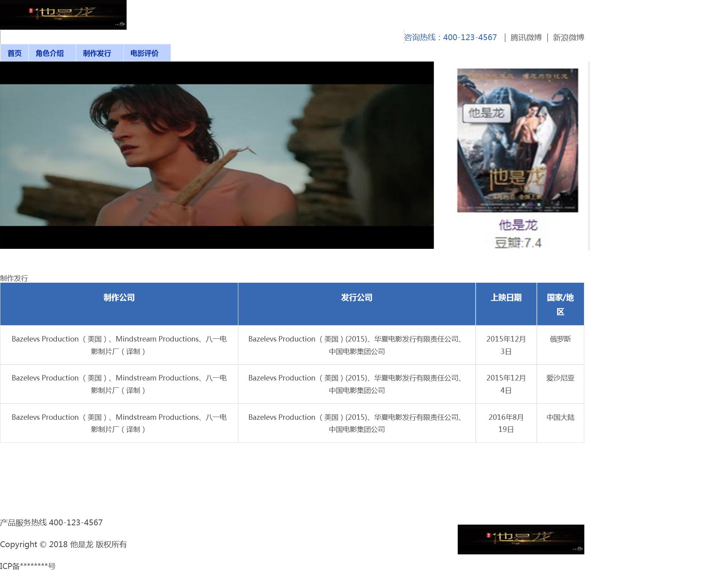Click the 他是龙 title under poster
723x588 pixels.
pos(518,225)
